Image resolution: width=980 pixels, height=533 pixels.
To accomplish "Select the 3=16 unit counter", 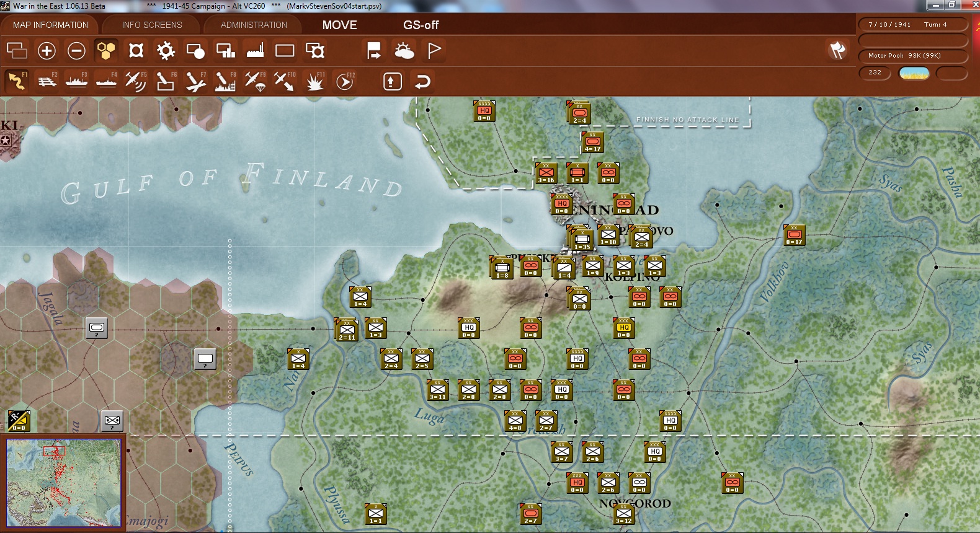I will pos(546,173).
